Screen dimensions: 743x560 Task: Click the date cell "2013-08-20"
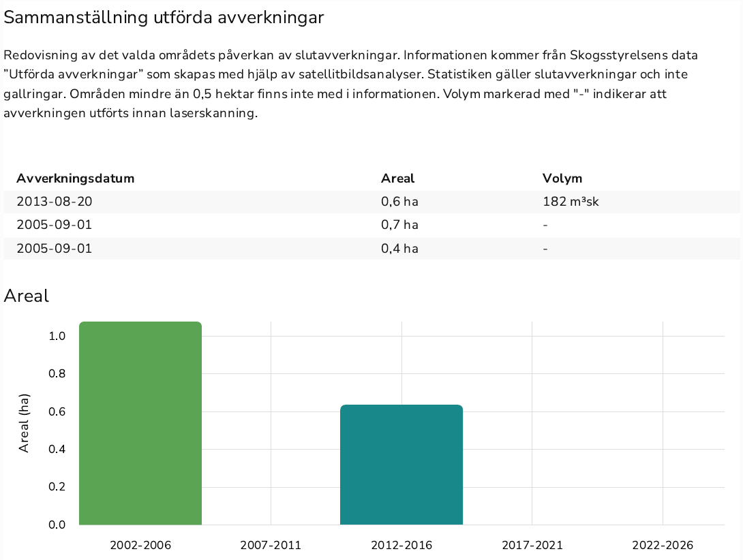click(55, 202)
